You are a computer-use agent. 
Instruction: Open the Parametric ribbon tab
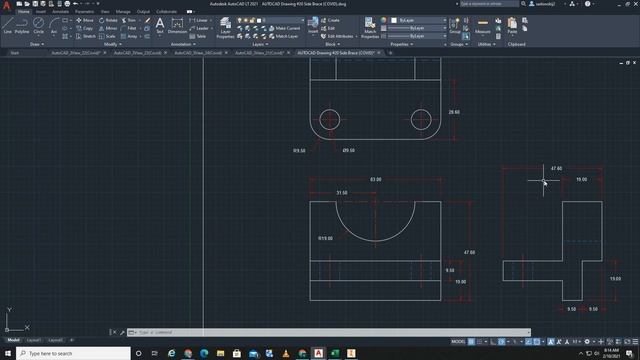pos(84,12)
